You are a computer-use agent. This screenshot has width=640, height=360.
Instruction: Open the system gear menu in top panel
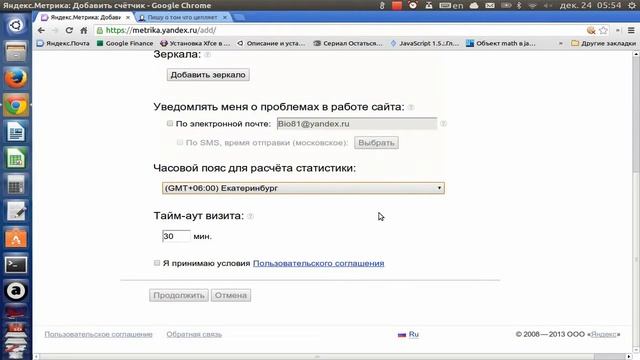tap(632, 5)
